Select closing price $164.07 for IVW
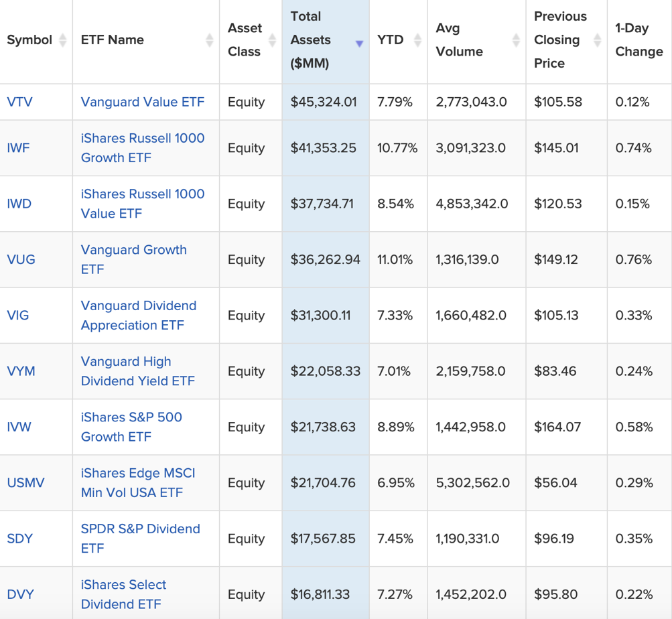The width and height of the screenshot is (672, 619). (x=557, y=427)
